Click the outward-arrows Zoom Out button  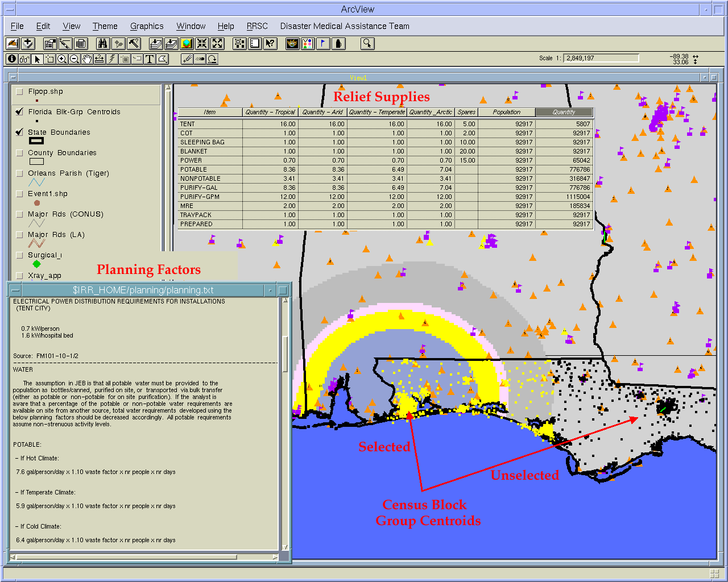pos(217,44)
